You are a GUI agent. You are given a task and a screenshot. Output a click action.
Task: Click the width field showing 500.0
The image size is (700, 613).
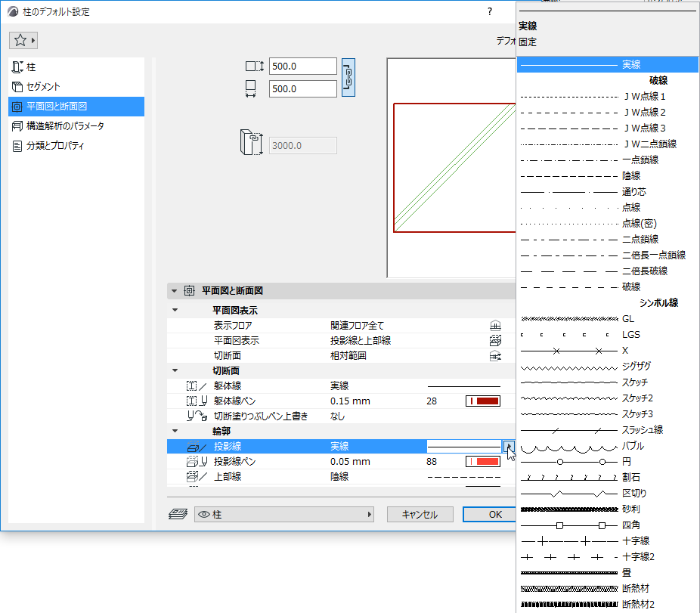302,66
